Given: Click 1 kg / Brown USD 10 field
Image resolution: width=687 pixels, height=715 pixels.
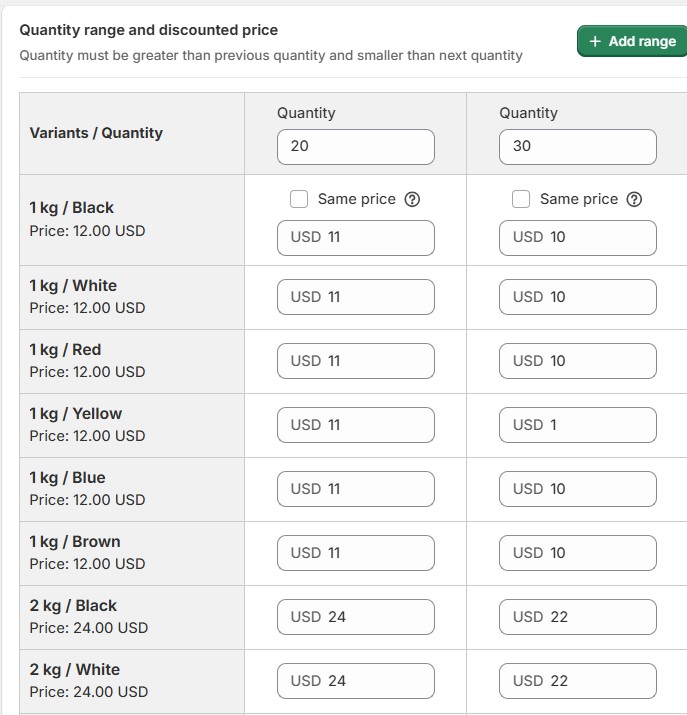Looking at the screenshot, I should [x=577, y=553].
